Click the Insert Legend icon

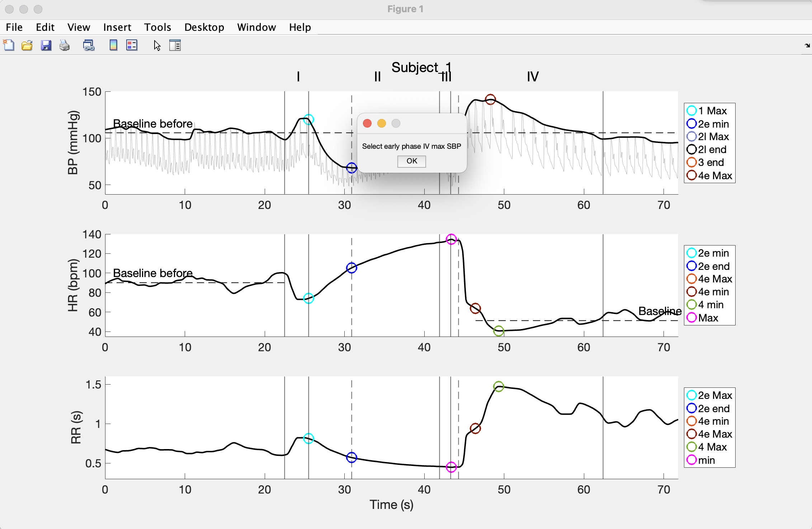[x=132, y=46]
